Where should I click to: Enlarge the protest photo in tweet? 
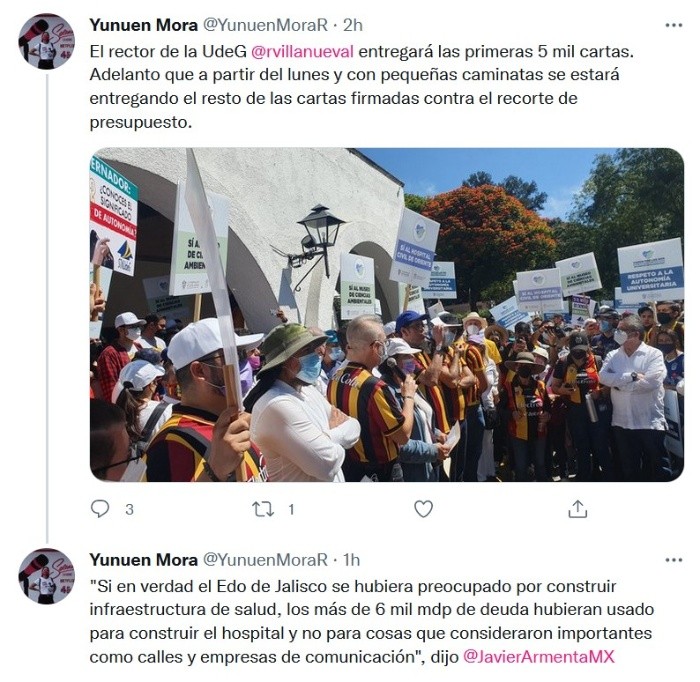pyautogui.click(x=387, y=315)
